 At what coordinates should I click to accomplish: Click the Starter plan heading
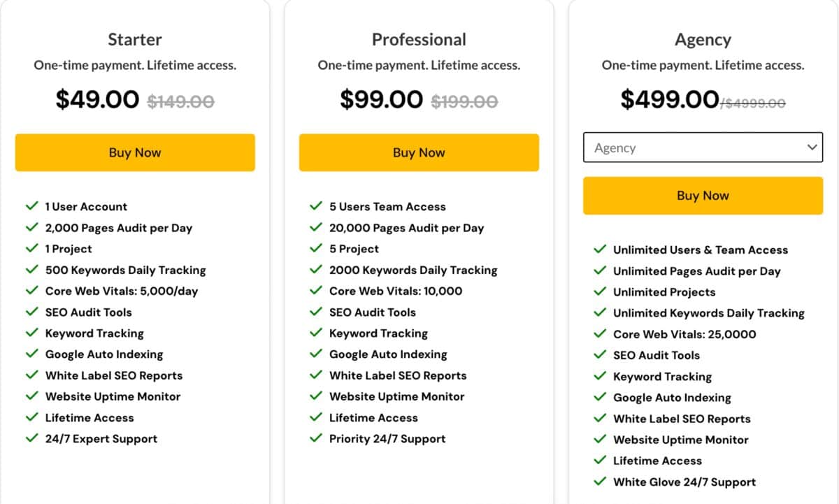[135, 40]
